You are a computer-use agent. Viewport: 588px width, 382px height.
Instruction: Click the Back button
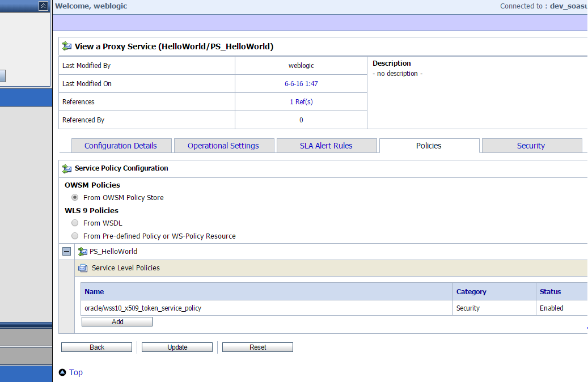pos(97,347)
